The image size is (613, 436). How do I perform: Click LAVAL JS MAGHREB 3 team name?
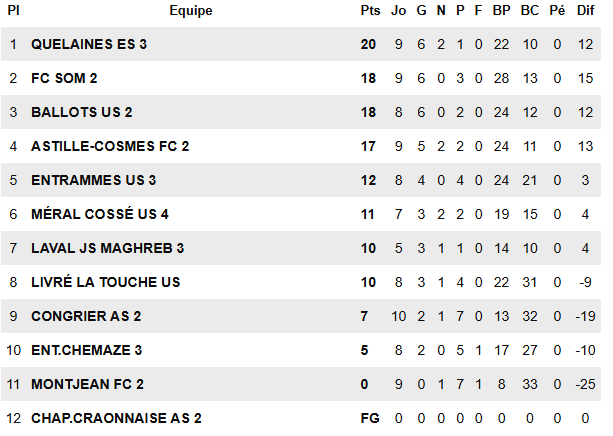[107, 248]
